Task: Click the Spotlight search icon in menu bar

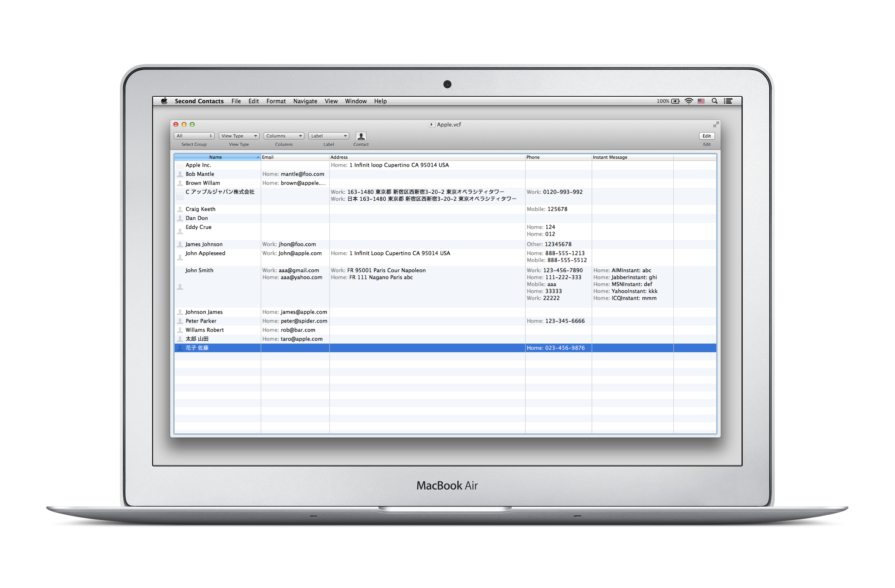Action: click(x=715, y=101)
